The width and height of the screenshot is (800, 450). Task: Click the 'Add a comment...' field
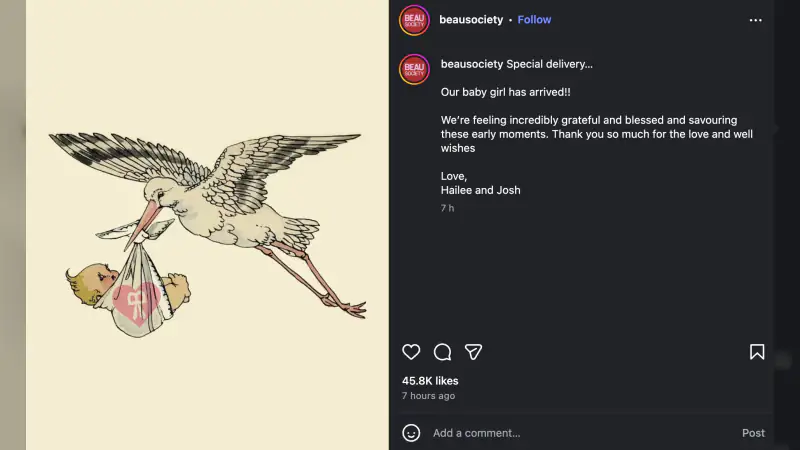pyautogui.click(x=560, y=433)
